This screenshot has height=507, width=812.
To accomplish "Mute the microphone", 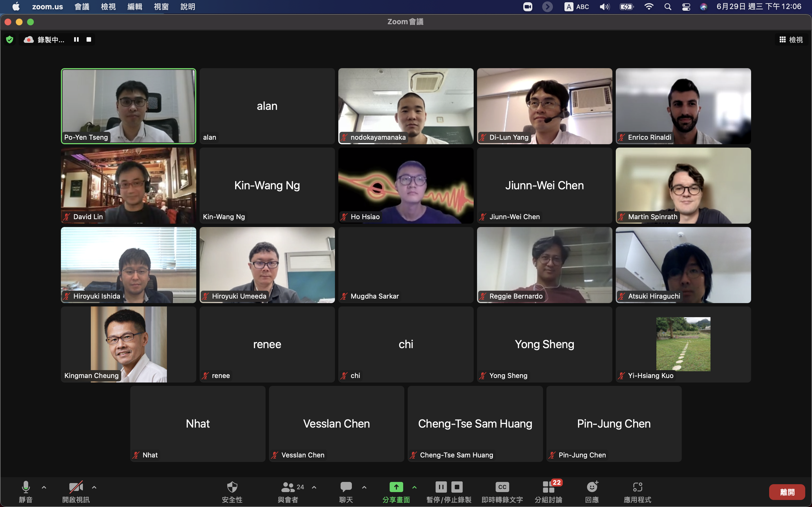I will (25, 487).
